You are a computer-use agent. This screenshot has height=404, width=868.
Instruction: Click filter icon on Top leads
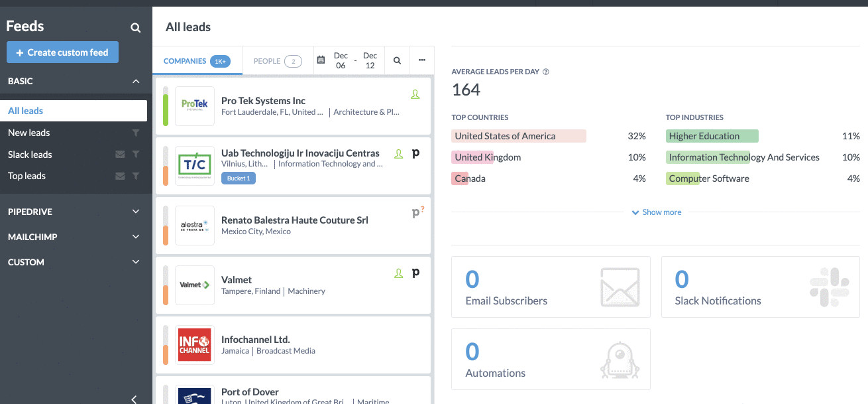(136, 176)
